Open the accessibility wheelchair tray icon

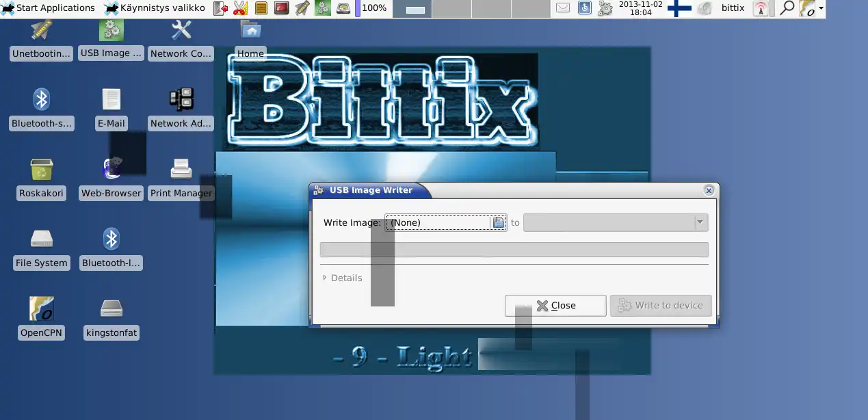coord(585,8)
